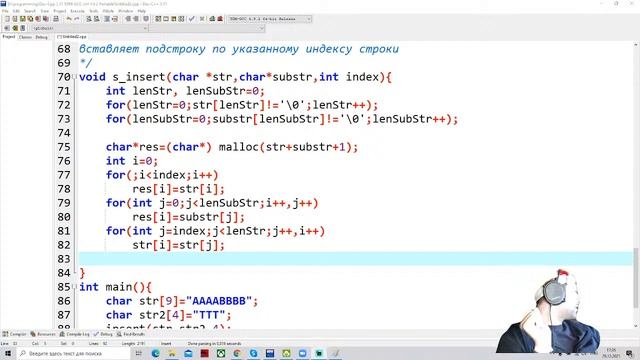640x360 pixels.
Task: Open the Help menu
Action: point(142,11)
